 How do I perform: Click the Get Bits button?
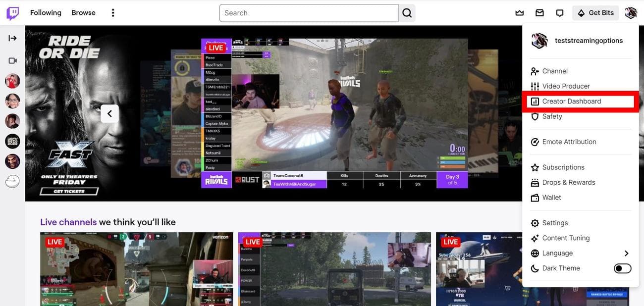pos(595,13)
